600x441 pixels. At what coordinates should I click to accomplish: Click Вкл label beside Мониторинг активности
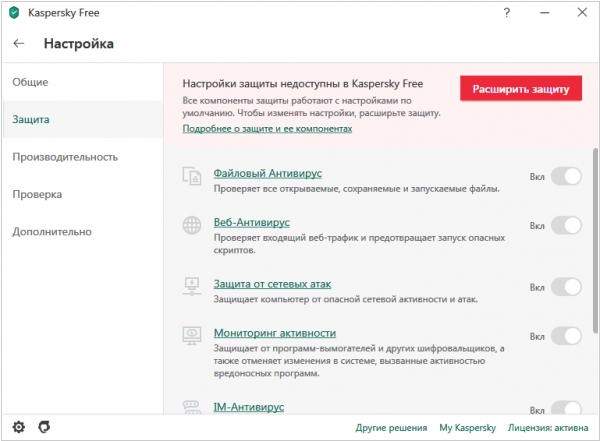(537, 336)
